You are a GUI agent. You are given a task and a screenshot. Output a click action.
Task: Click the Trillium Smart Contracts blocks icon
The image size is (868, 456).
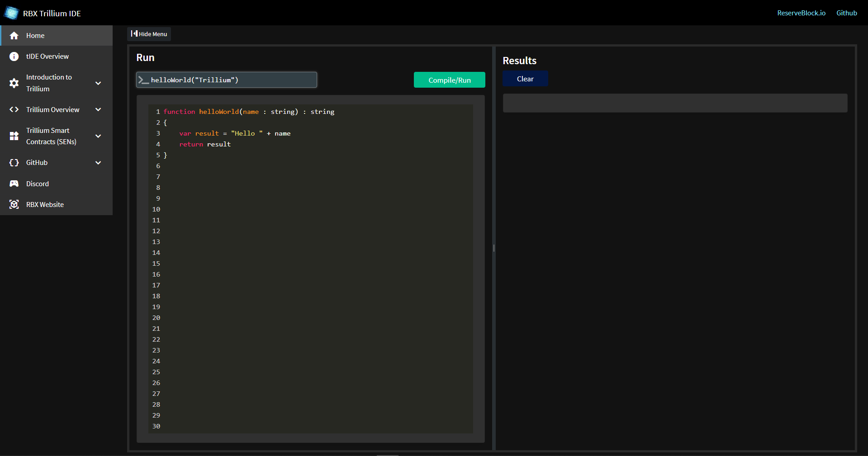click(x=14, y=136)
